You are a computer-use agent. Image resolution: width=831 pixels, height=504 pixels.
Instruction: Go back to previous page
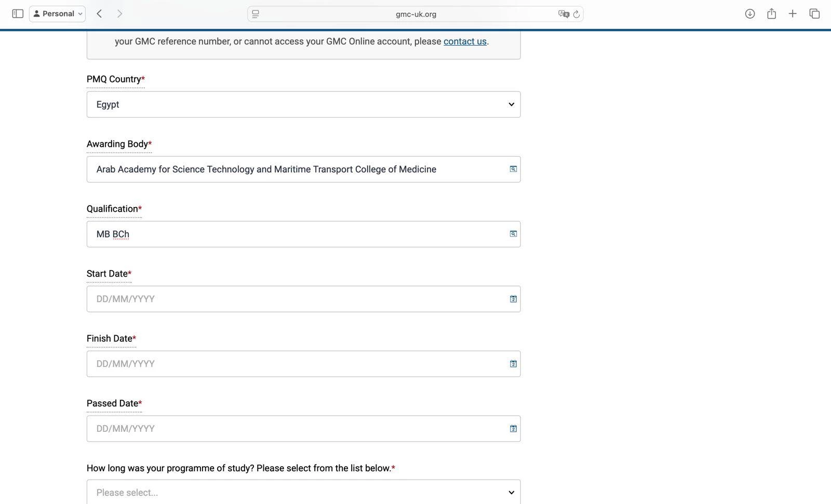point(99,14)
